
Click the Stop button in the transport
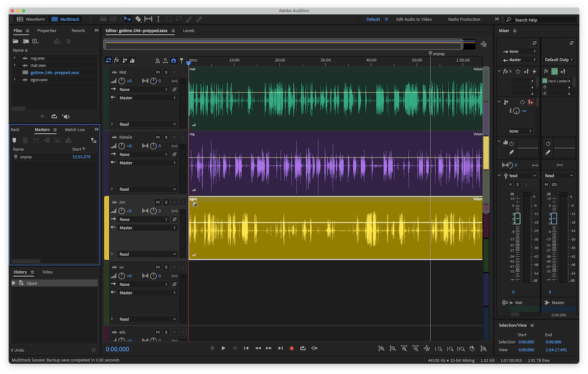(x=212, y=348)
